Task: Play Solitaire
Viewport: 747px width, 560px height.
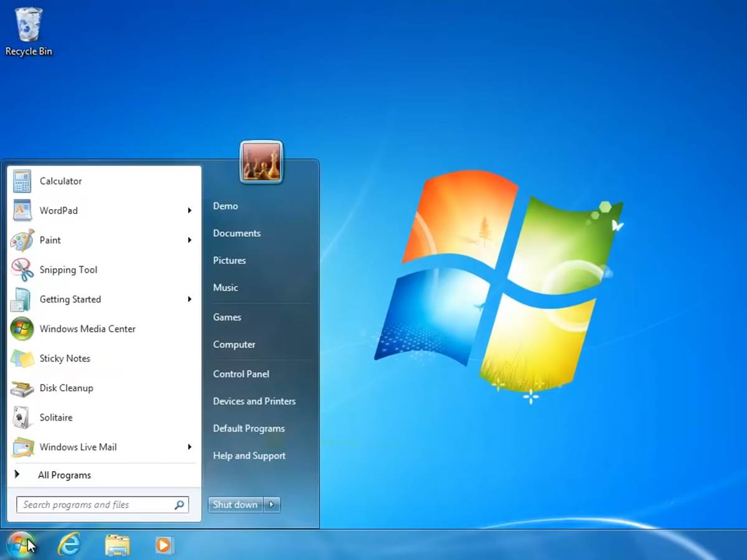Action: 55,418
